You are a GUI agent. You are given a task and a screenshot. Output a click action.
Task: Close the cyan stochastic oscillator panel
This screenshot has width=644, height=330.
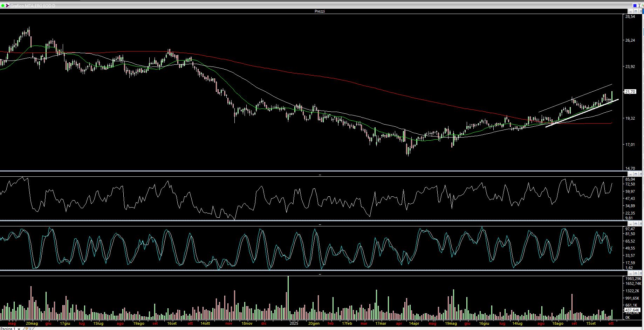pyautogui.click(x=640, y=224)
